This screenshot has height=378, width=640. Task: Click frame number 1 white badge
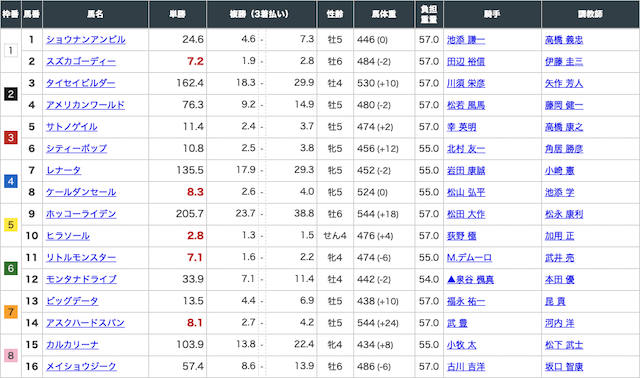coord(11,51)
